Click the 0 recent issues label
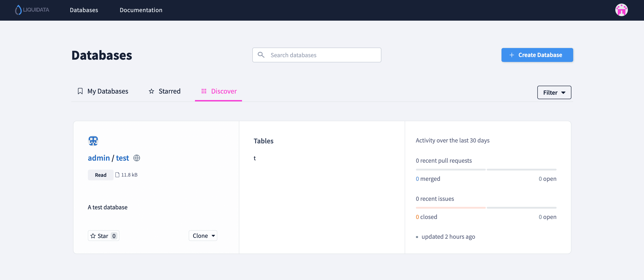Viewport: 644px width, 280px height. (435, 199)
